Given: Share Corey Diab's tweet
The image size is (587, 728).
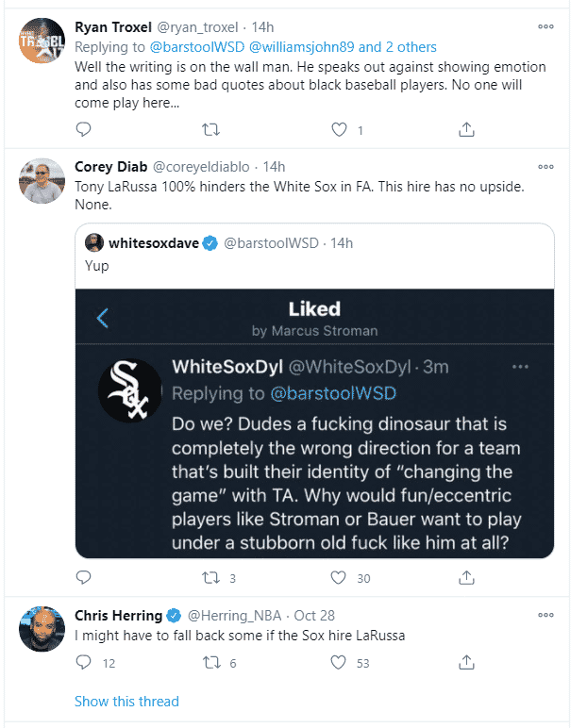Looking at the screenshot, I should pyautogui.click(x=466, y=577).
